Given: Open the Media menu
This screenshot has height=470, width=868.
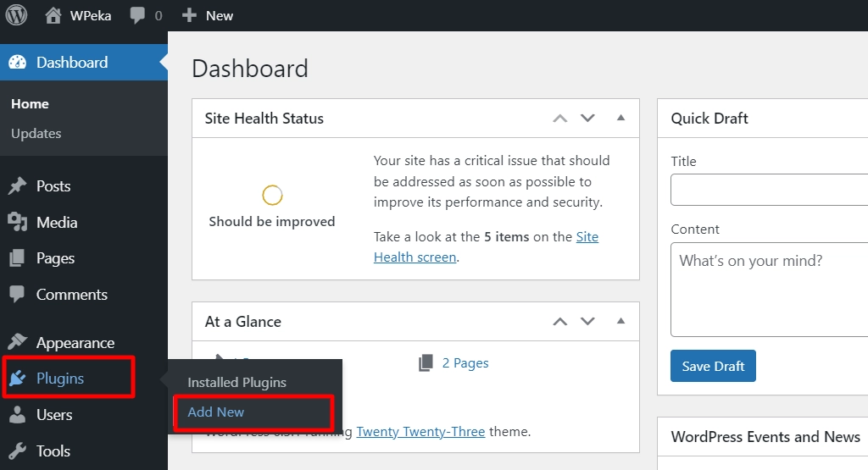Looking at the screenshot, I should pos(57,222).
